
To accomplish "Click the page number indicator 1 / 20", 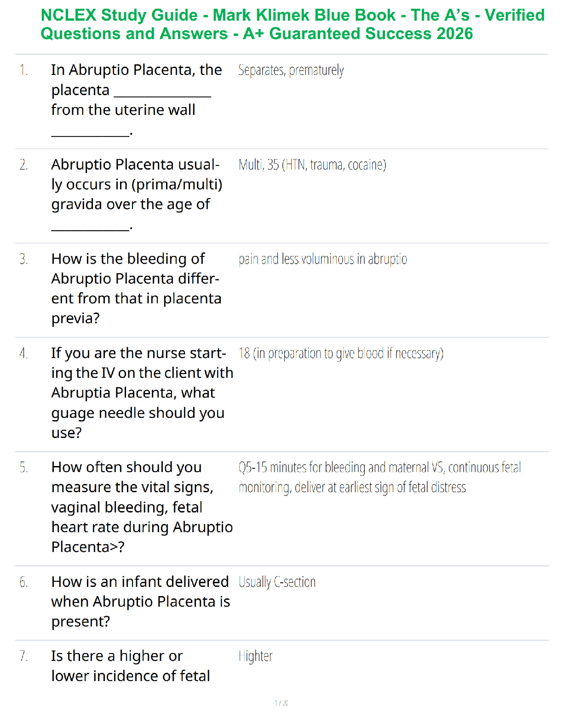I will [x=281, y=703].
